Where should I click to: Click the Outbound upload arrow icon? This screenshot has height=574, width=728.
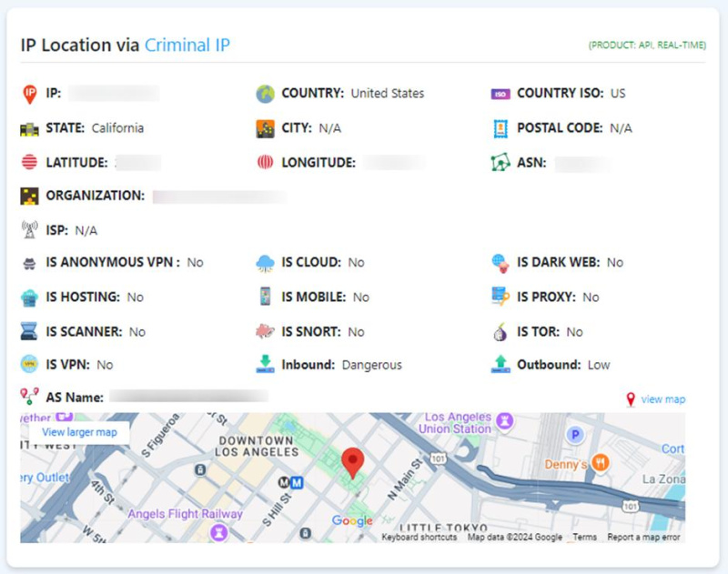pos(500,364)
